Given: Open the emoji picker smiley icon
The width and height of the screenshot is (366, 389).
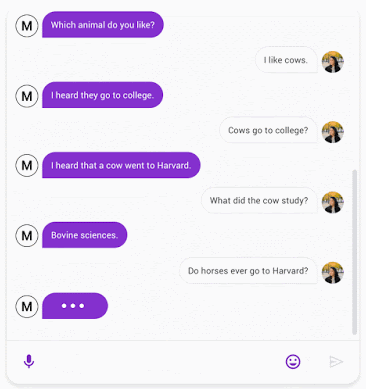Looking at the screenshot, I should pos(293,361).
